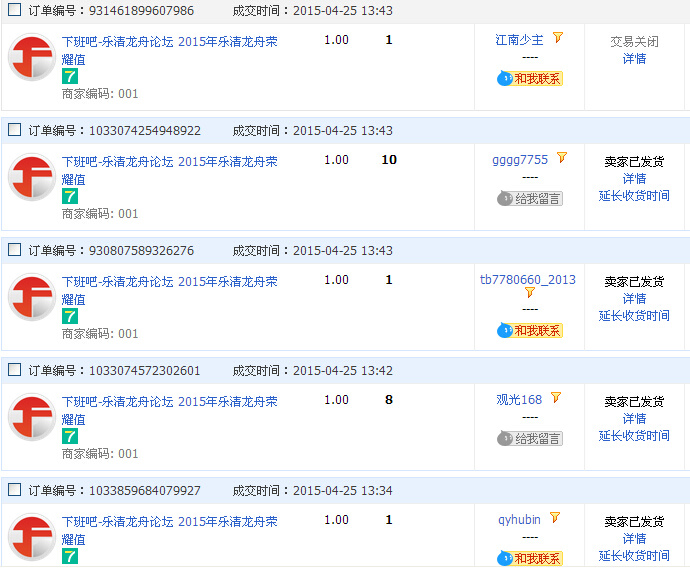Check the box for order 930807589326276
Viewport: 690px width, 568px height.
tap(15, 250)
